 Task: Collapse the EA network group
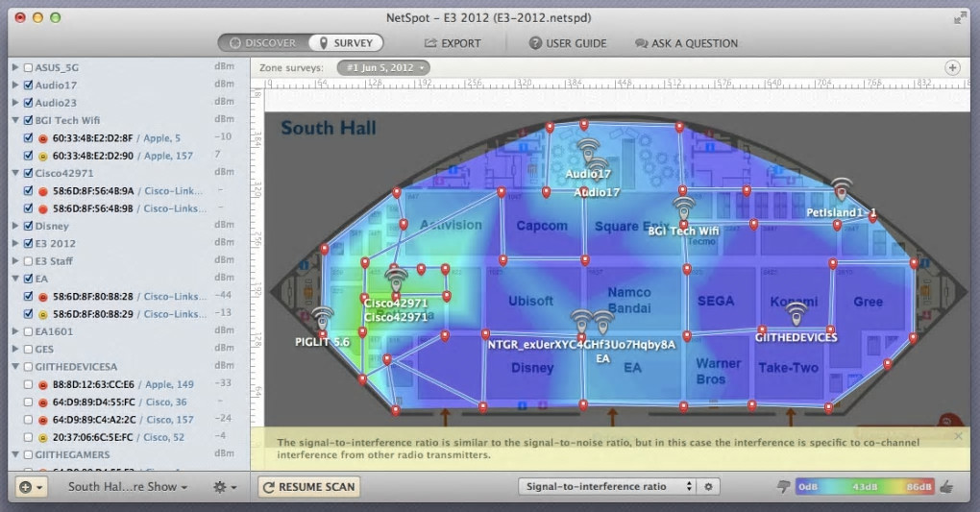(15, 279)
